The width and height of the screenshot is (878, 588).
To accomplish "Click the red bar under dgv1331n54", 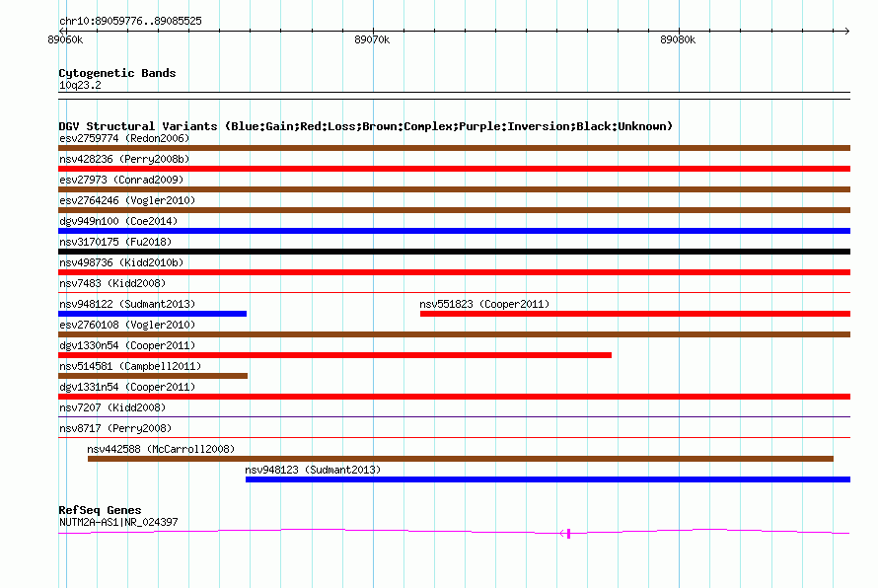I will tap(454, 397).
